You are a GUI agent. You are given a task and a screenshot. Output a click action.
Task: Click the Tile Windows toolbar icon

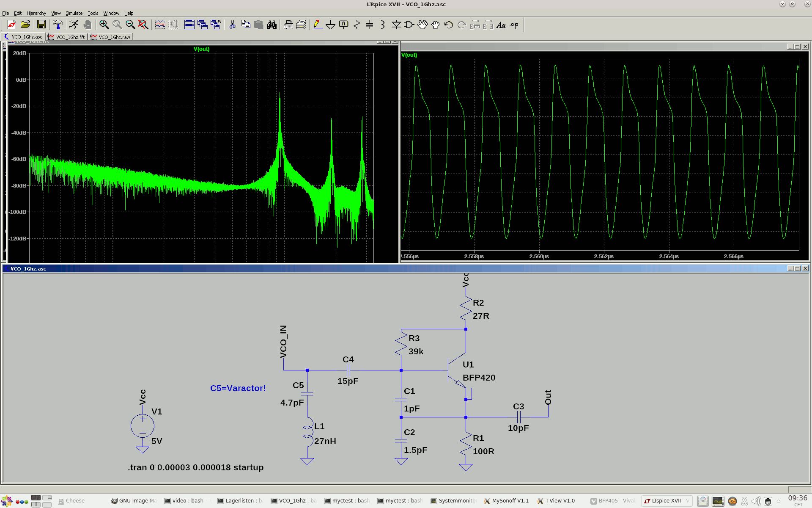(x=189, y=25)
